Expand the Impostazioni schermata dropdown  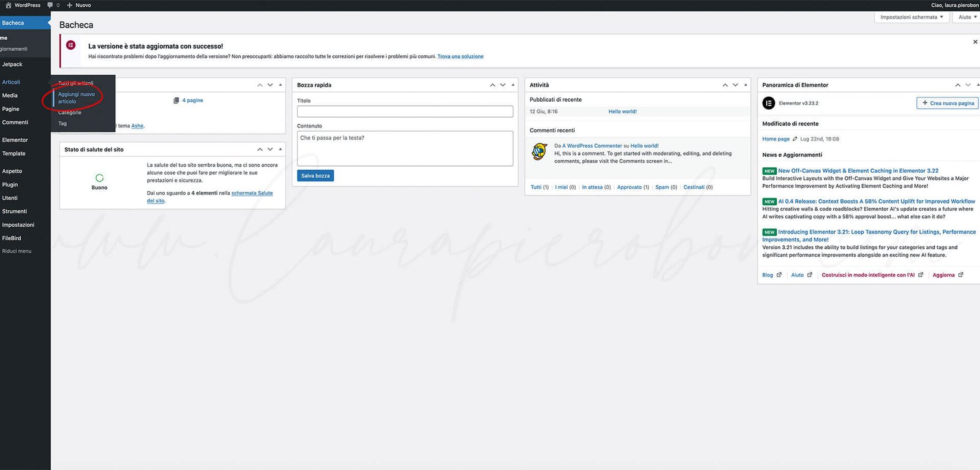[x=911, y=17]
